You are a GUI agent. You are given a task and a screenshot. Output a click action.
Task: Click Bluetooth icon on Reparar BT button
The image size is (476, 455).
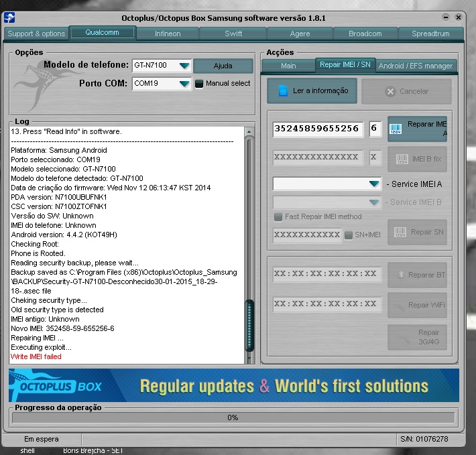401,275
